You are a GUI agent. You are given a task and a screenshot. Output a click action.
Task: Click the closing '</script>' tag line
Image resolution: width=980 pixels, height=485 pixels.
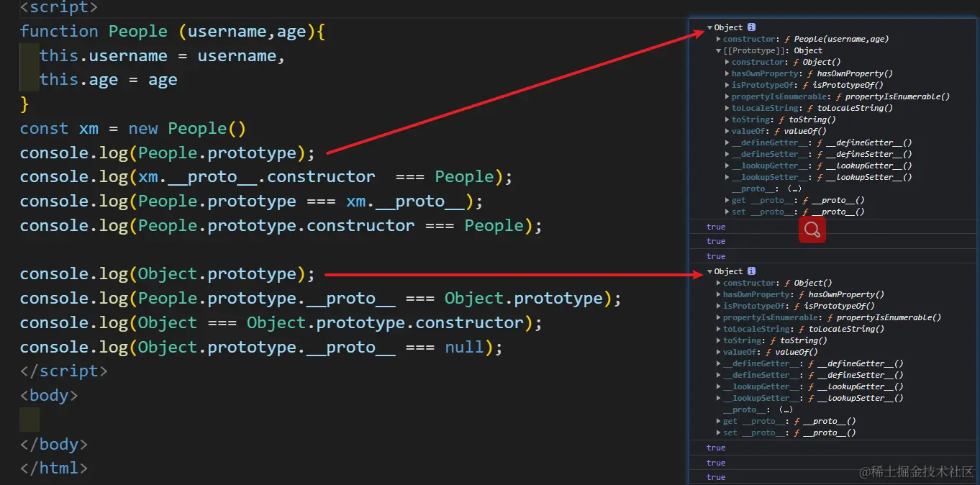coord(63,371)
